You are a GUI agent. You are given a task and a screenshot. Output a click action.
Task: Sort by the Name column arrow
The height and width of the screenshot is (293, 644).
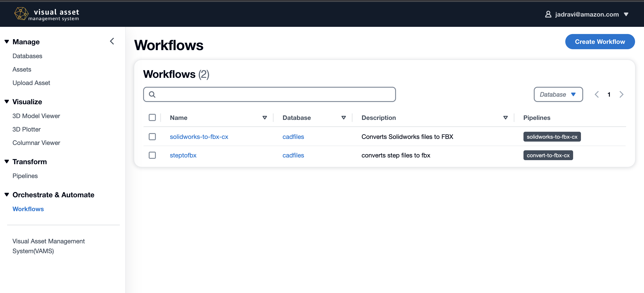(265, 117)
